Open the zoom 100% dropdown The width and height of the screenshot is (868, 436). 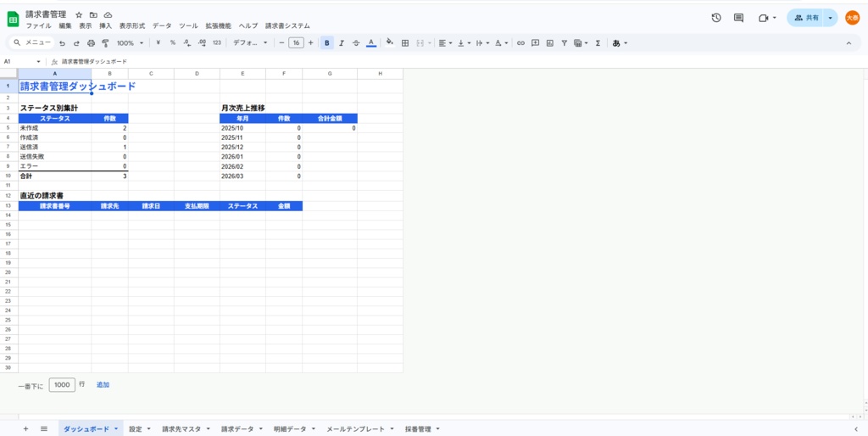pyautogui.click(x=130, y=42)
